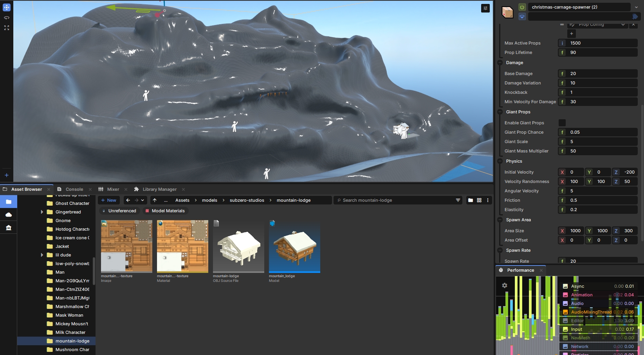Open Performance panel gear settings
Screen dimensions: 644x355
505,286
